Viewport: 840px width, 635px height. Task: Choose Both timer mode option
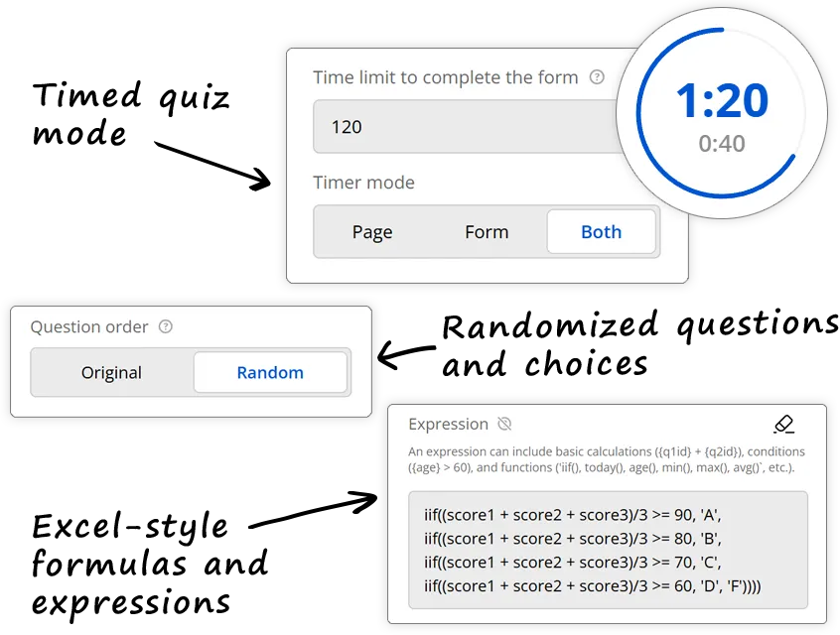click(601, 232)
